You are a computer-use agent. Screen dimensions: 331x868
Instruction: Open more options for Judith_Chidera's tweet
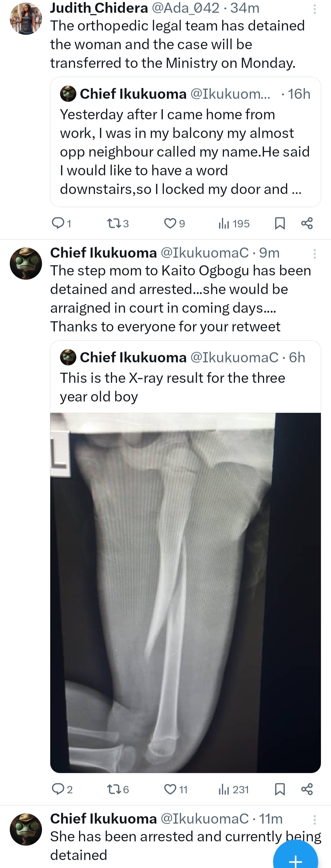[x=314, y=9]
